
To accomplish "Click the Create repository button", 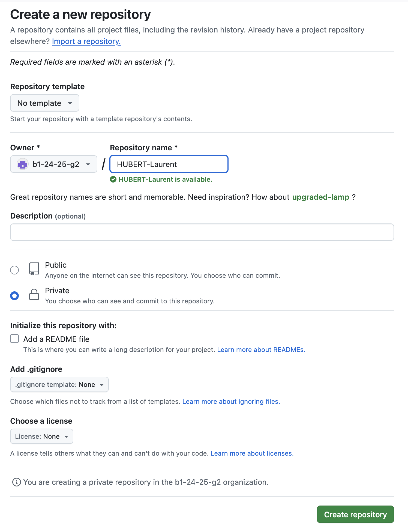I will tap(355, 514).
